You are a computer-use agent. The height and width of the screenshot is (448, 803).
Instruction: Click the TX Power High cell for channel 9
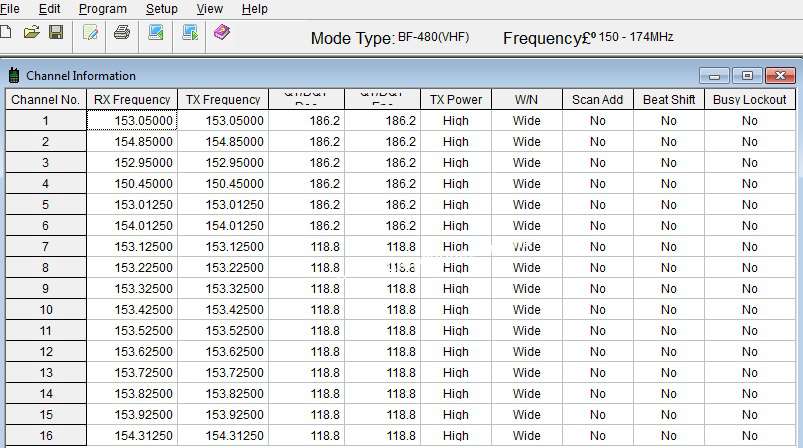click(456, 288)
